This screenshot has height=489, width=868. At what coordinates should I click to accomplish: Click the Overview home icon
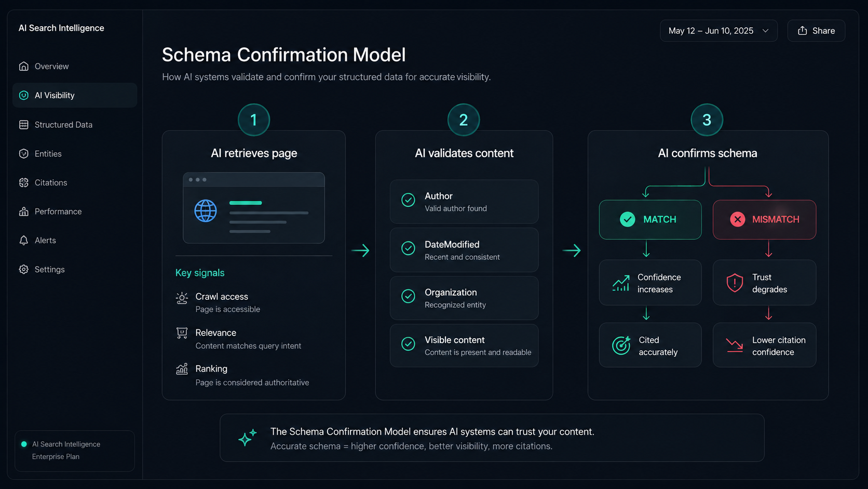23,66
